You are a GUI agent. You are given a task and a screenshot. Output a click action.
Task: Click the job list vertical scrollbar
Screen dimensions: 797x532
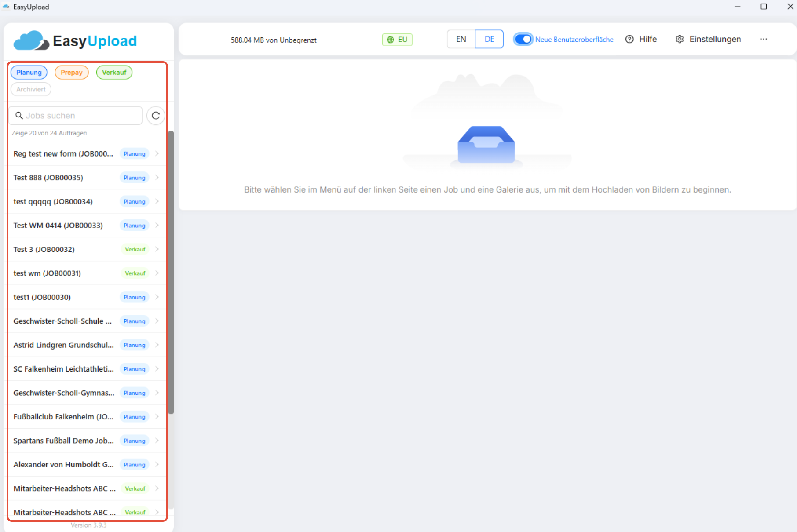coord(171,273)
